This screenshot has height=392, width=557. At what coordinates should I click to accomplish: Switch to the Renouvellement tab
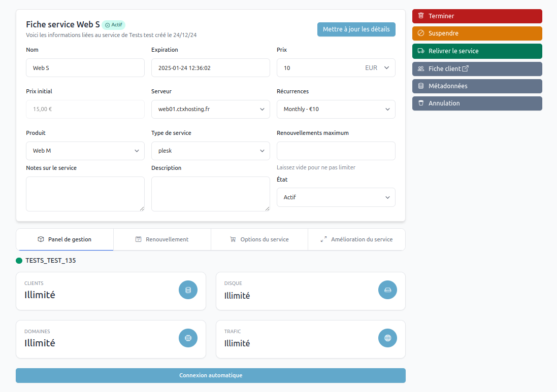point(162,239)
